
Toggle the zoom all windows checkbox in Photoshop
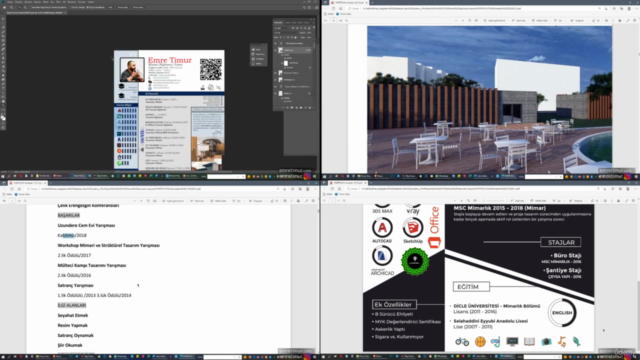click(x=70, y=7)
